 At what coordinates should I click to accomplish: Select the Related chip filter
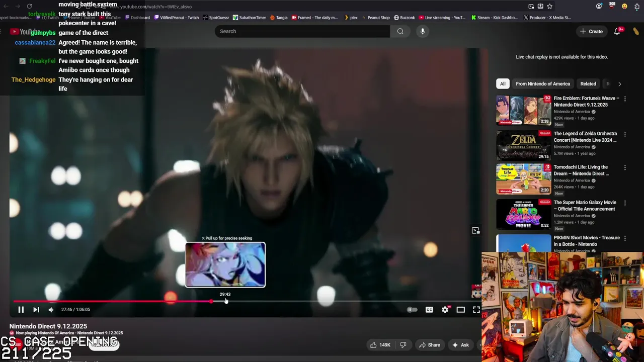point(588,84)
